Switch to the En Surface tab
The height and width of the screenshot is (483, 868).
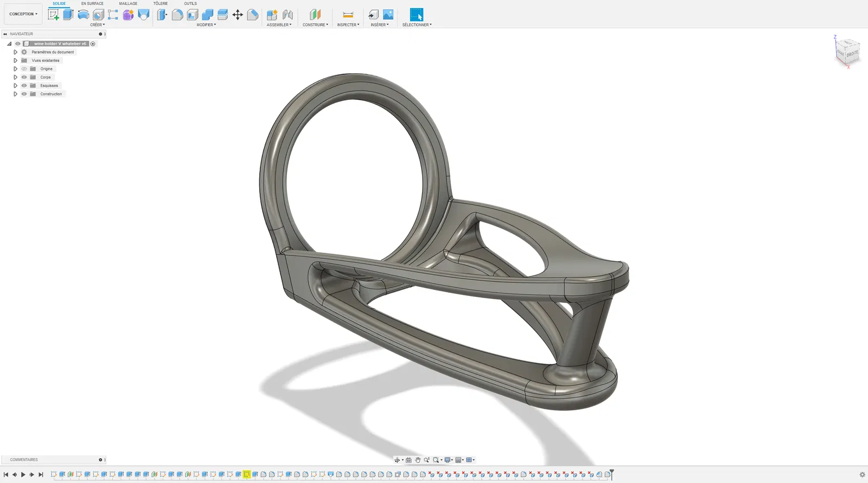pos(92,4)
